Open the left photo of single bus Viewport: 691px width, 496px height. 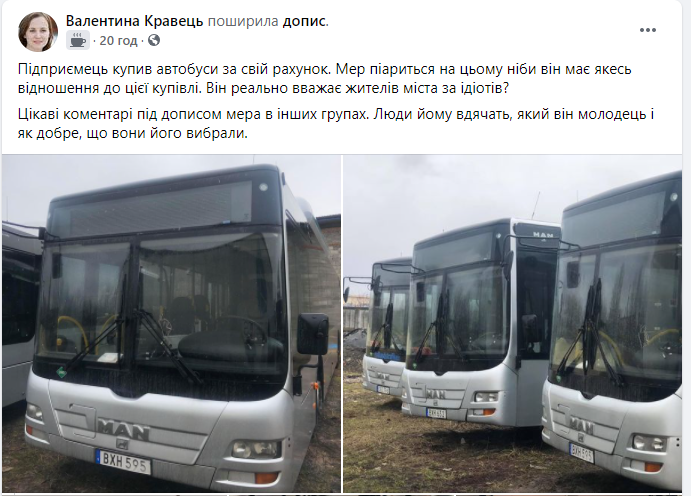click(171, 323)
